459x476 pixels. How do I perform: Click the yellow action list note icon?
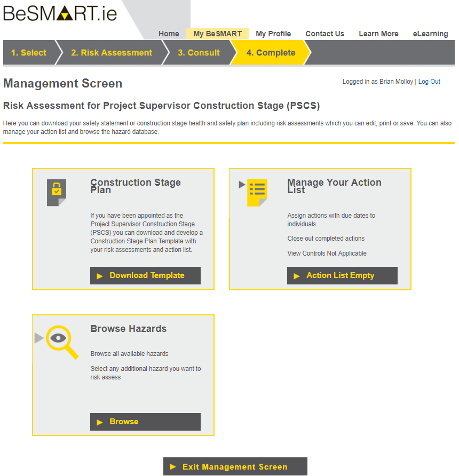(x=257, y=193)
